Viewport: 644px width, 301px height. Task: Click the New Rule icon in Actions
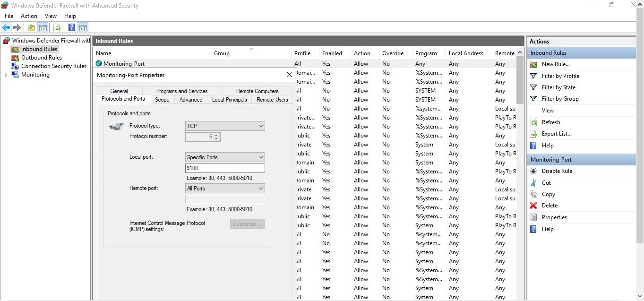click(533, 64)
